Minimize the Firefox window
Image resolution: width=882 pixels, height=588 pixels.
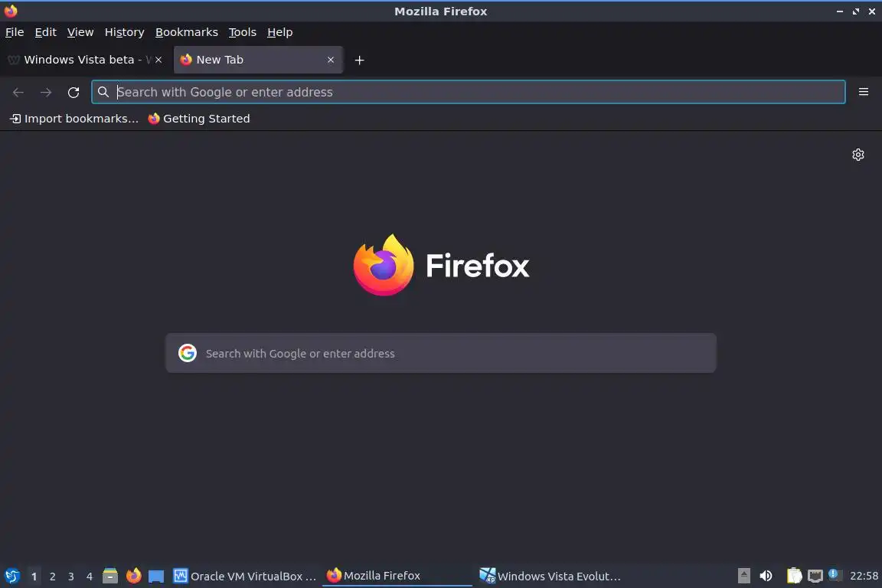point(839,11)
